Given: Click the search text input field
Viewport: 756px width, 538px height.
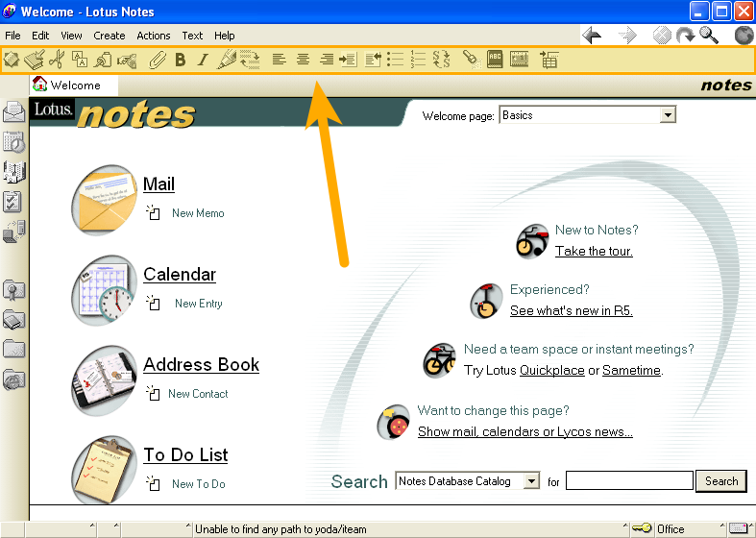Looking at the screenshot, I should click(x=629, y=481).
